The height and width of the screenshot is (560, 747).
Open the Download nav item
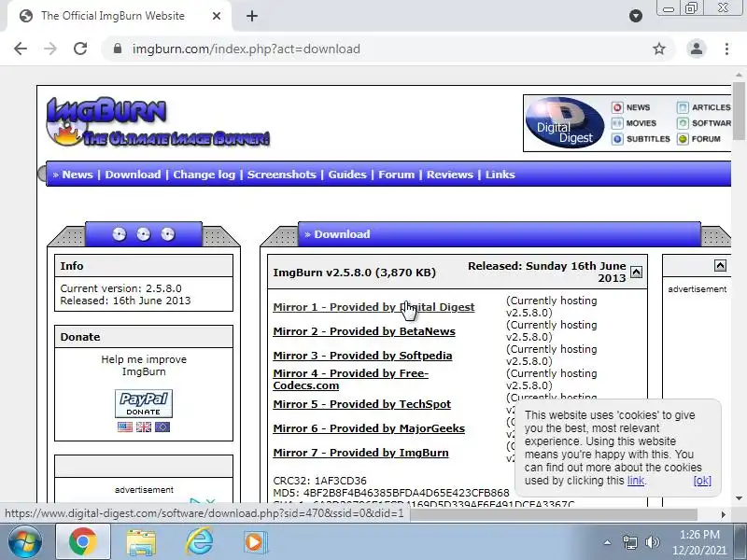[133, 175]
